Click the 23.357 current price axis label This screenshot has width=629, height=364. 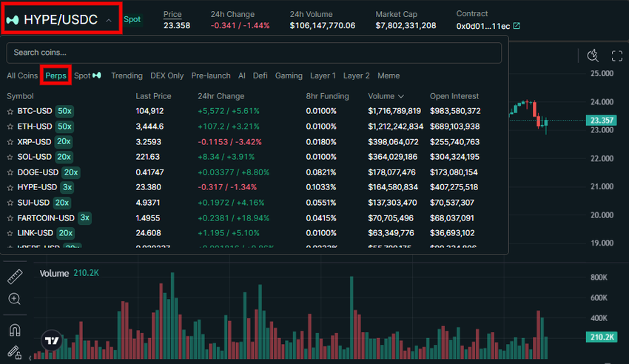pos(602,121)
